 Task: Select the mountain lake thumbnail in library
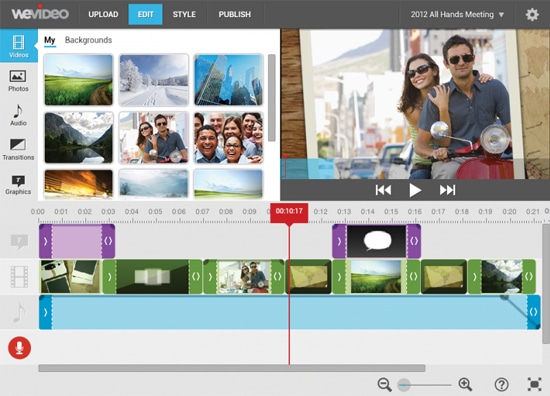point(79,138)
